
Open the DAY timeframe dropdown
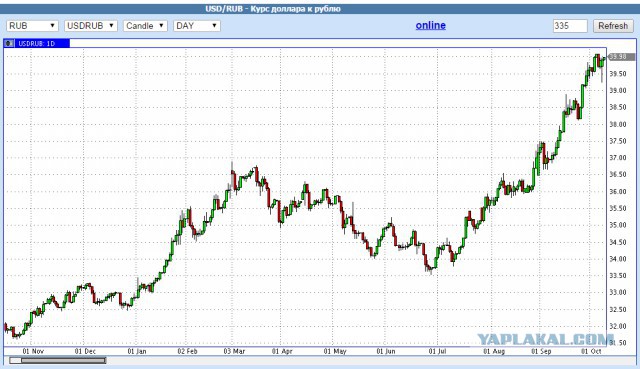[x=197, y=26]
